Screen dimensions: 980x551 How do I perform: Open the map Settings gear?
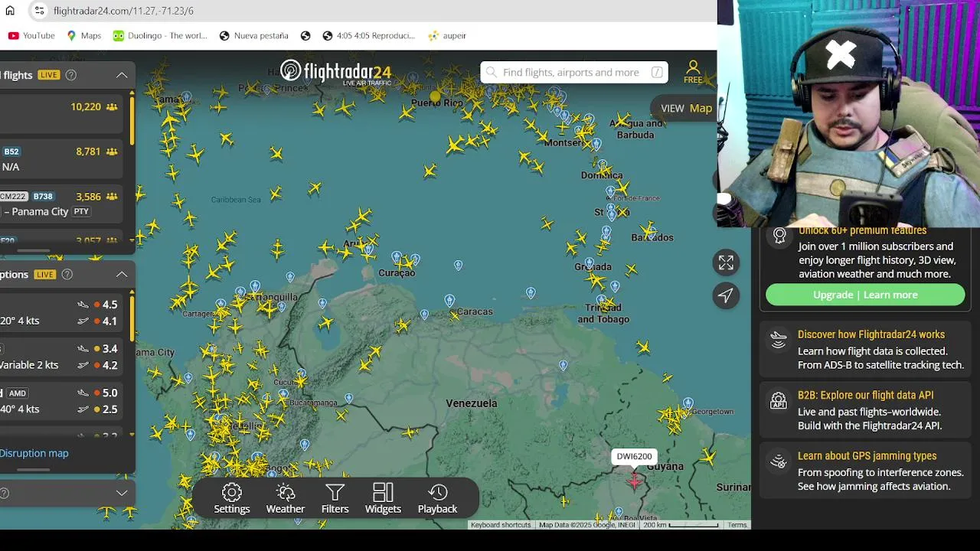coord(232,498)
